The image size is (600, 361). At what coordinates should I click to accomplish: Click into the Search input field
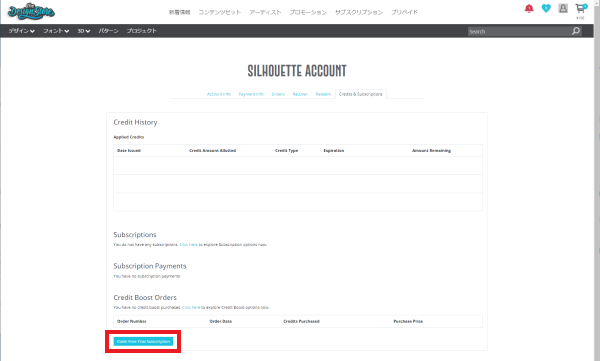point(519,31)
